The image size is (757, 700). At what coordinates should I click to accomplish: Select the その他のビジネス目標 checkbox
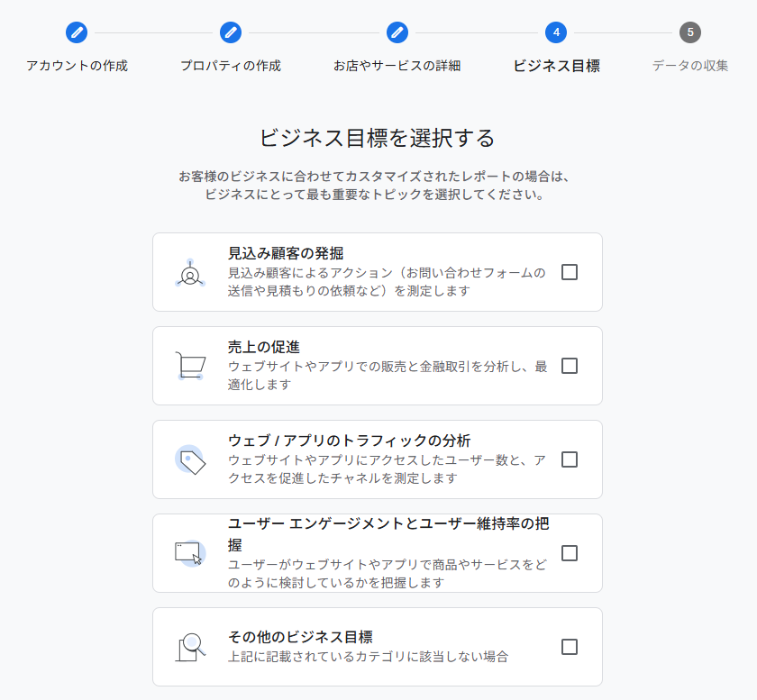pos(570,647)
